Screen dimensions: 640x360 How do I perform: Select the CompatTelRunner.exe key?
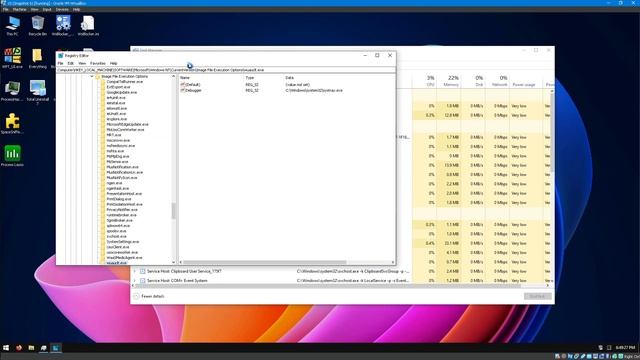[x=124, y=82]
